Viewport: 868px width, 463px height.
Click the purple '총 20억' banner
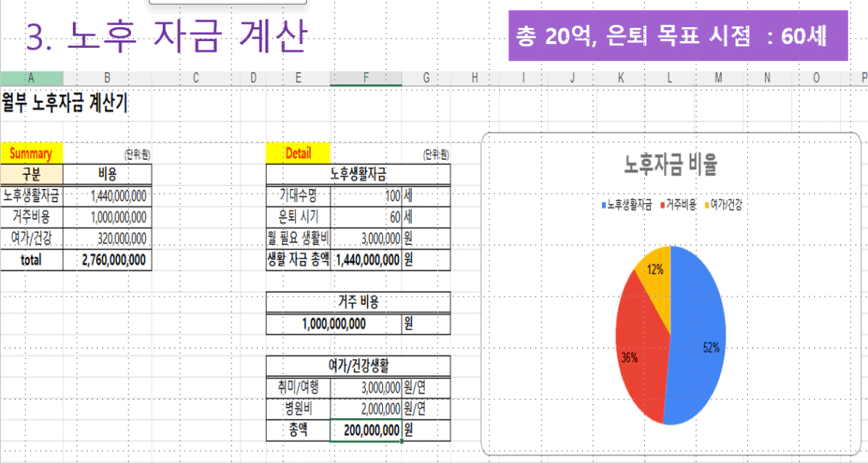click(x=678, y=36)
